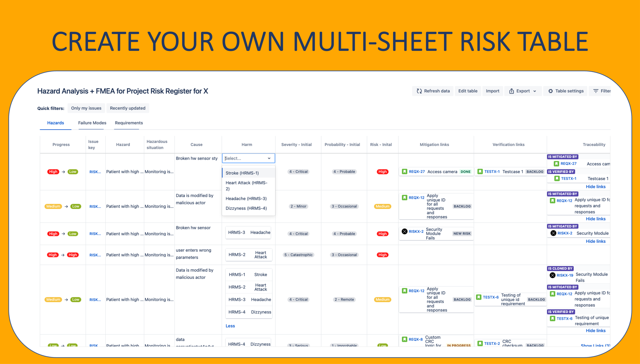Open the Requirements tab
The width and height of the screenshot is (640, 364).
tap(129, 123)
